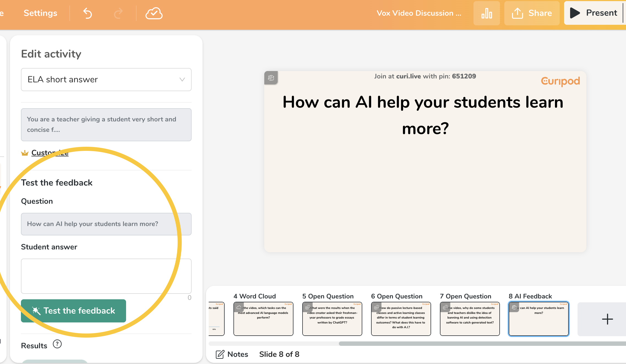Screen dimensions: 626x364
Task: Click the plus icon to add slide
Action: pos(607,319)
